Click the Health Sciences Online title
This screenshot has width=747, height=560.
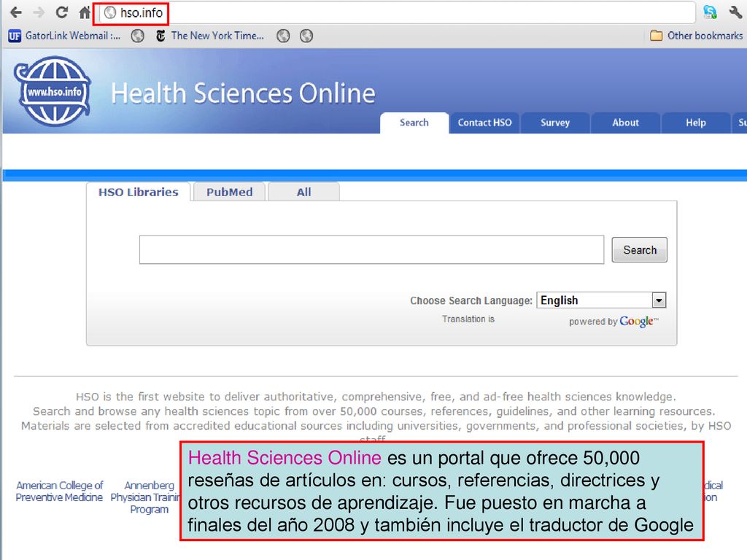(243, 93)
